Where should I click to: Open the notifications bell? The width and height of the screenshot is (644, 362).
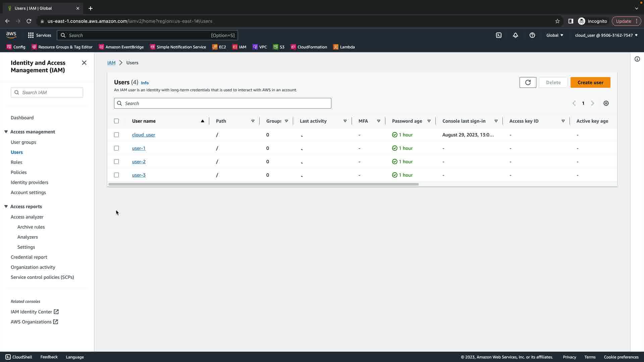pyautogui.click(x=516, y=35)
